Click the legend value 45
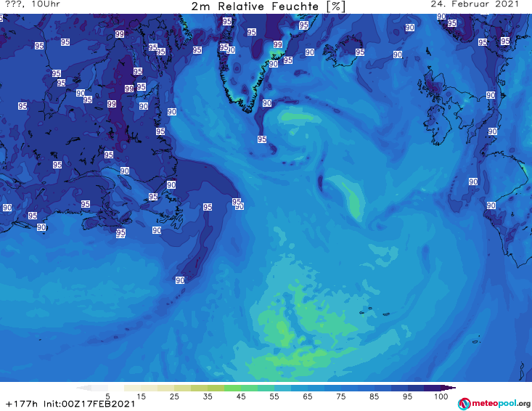Viewport: 532px width, 411px height. (x=241, y=396)
